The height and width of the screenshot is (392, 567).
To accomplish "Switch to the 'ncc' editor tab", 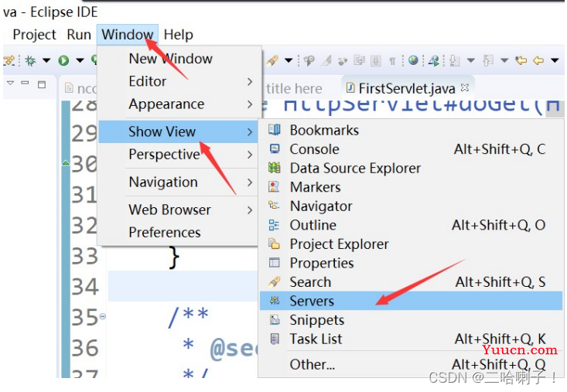I will click(x=81, y=88).
